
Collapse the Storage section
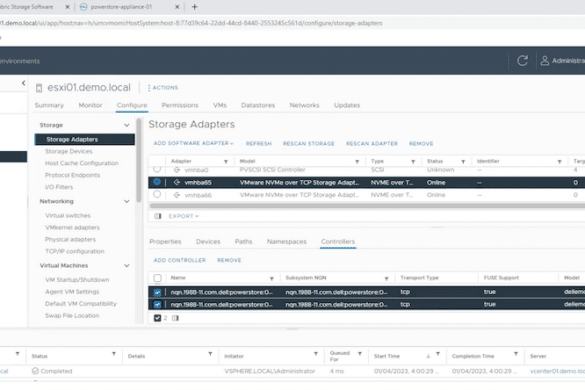pyautogui.click(x=127, y=125)
